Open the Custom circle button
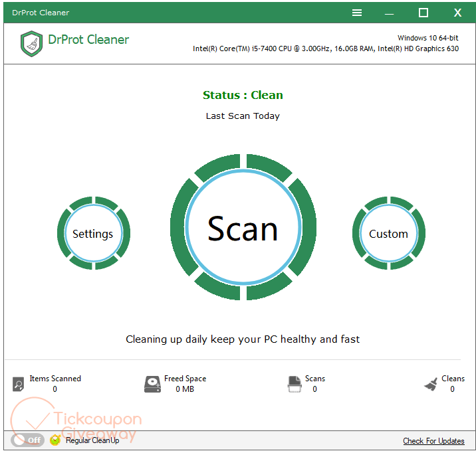This screenshot has height=453, width=476. [388, 233]
